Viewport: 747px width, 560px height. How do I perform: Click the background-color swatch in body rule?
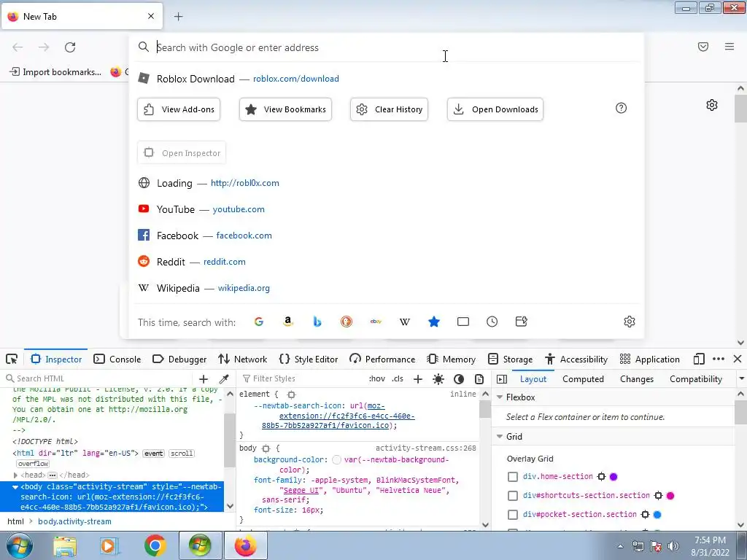click(336, 460)
